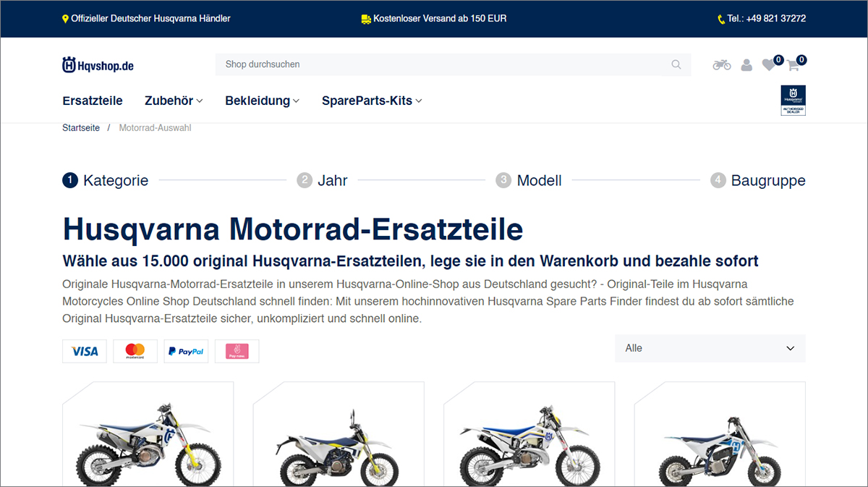Click the PayPal payment icon
Screen dimensions: 868x487
click(x=186, y=351)
